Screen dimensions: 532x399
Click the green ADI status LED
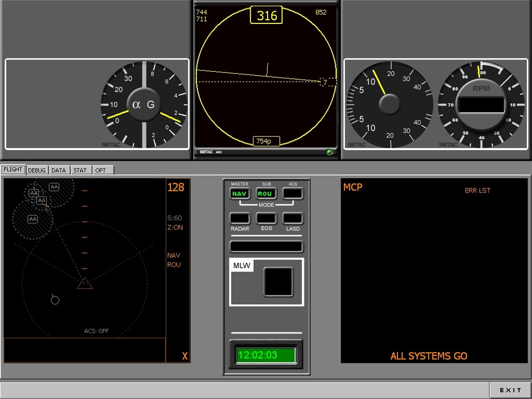(x=329, y=152)
